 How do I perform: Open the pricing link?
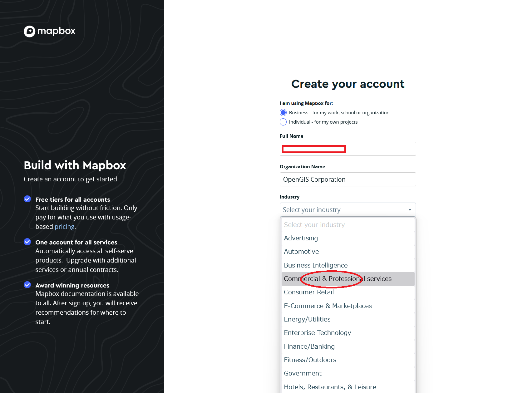[65, 227]
